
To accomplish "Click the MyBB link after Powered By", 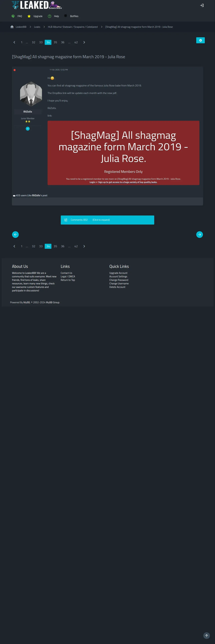I will coord(26,302).
